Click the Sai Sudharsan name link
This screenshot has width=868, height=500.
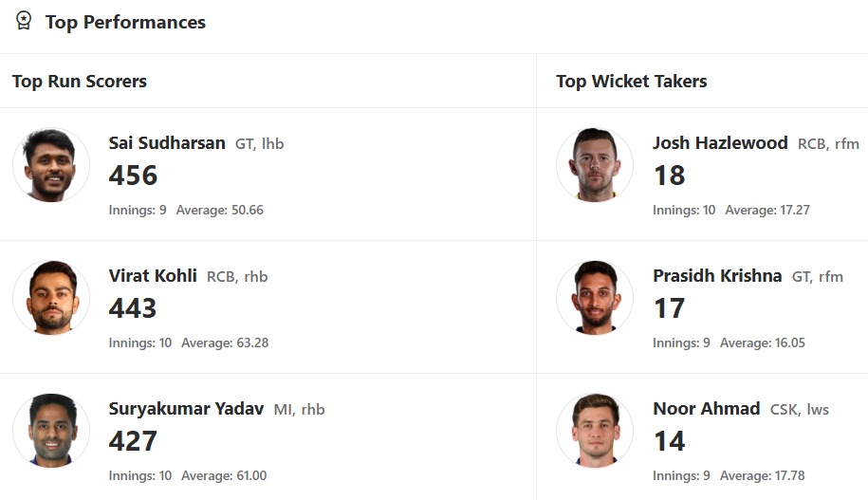click(167, 143)
